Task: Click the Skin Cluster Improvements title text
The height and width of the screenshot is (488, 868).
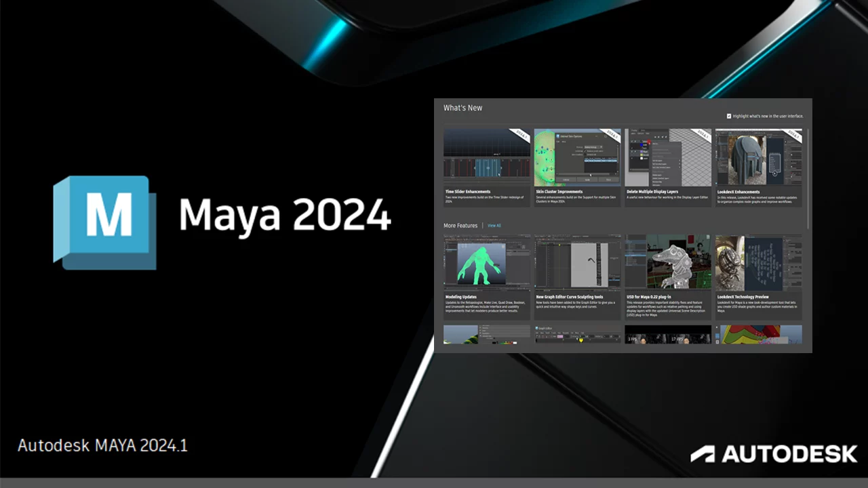Action: click(559, 192)
